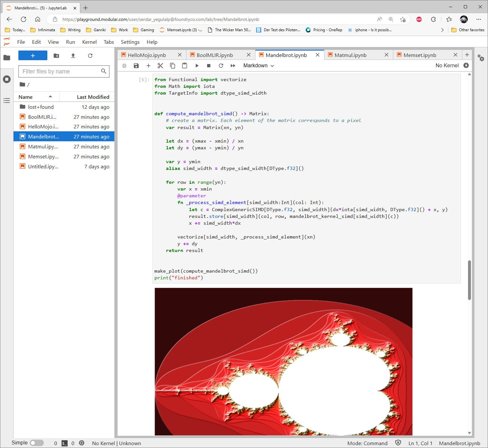Screen dimensions: 488x448
Task: Open the Kernel menu
Action: [x=89, y=42]
